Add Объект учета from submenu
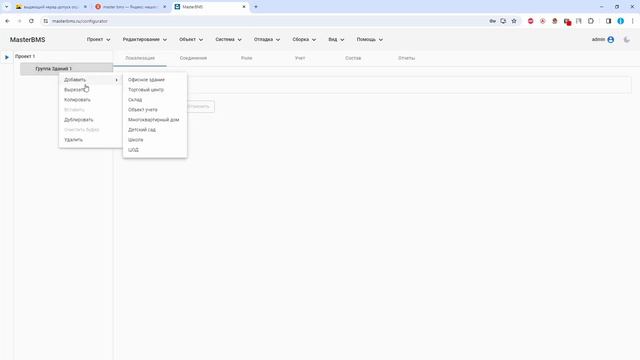The height and width of the screenshot is (360, 640). tap(155, 109)
